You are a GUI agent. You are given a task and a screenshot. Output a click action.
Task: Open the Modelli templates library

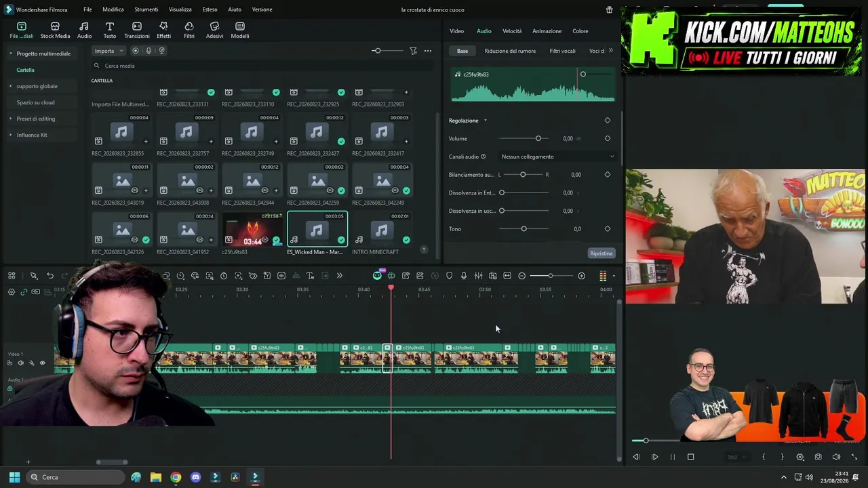(240, 30)
